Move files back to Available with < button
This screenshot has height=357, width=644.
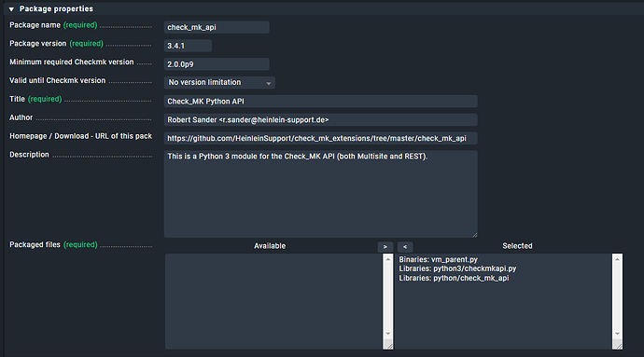coord(405,247)
